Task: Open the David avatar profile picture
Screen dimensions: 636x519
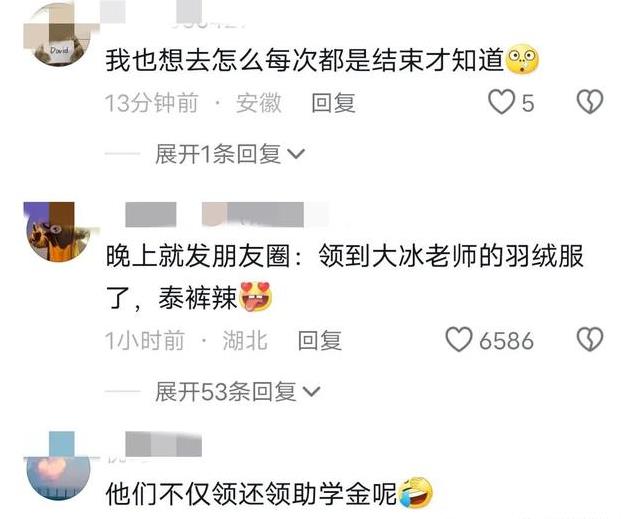Action: coord(57,34)
